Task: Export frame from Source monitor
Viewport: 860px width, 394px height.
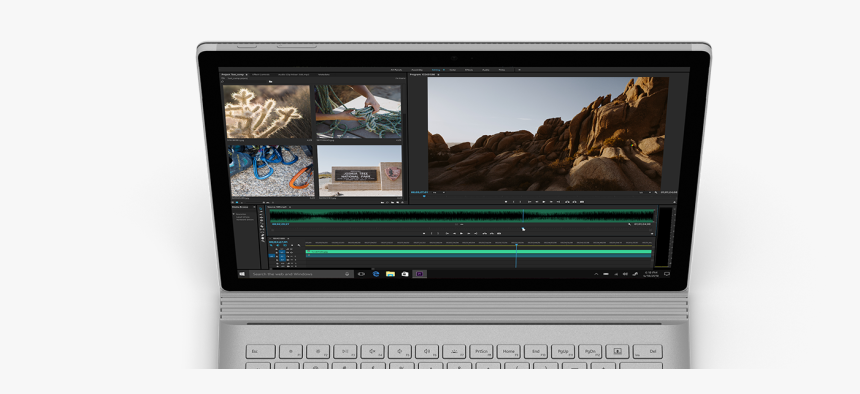Action: tap(499, 233)
